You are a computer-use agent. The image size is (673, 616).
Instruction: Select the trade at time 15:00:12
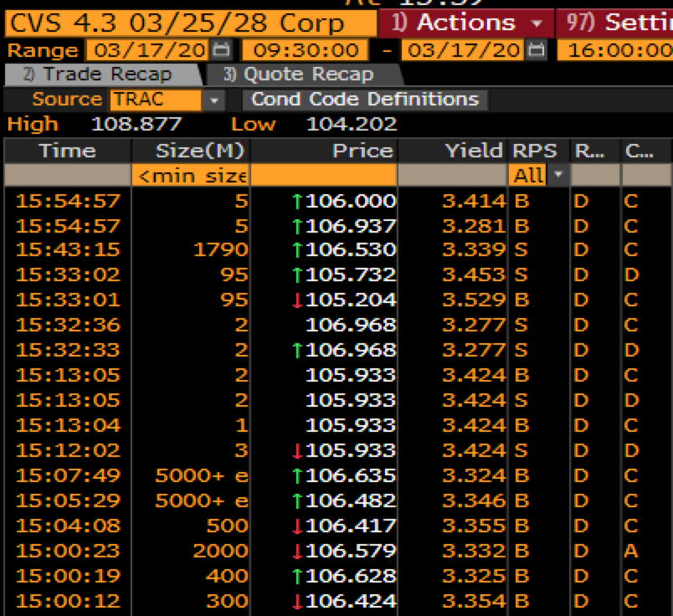click(337, 602)
